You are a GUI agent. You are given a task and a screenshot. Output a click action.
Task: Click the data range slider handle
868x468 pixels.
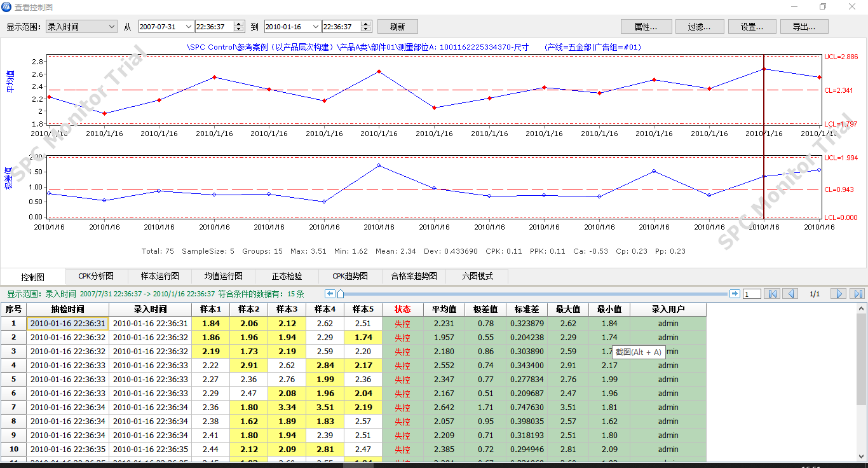click(341, 294)
